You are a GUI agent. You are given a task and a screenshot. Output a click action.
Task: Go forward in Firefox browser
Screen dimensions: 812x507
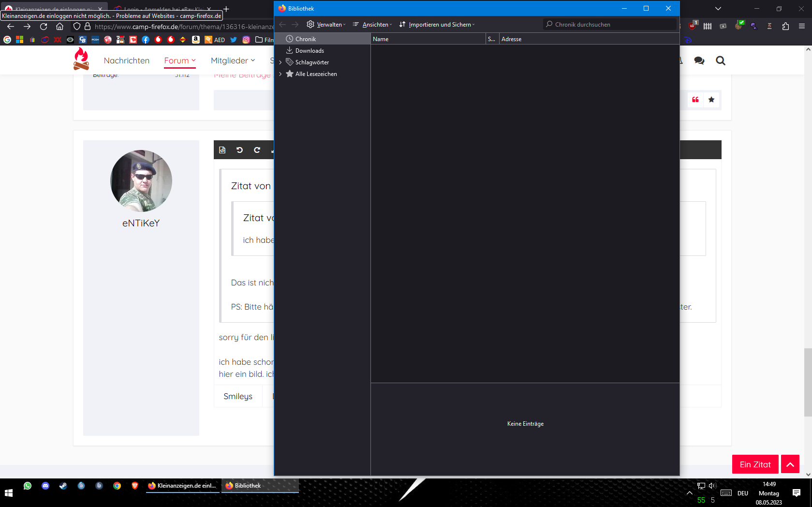click(x=27, y=27)
